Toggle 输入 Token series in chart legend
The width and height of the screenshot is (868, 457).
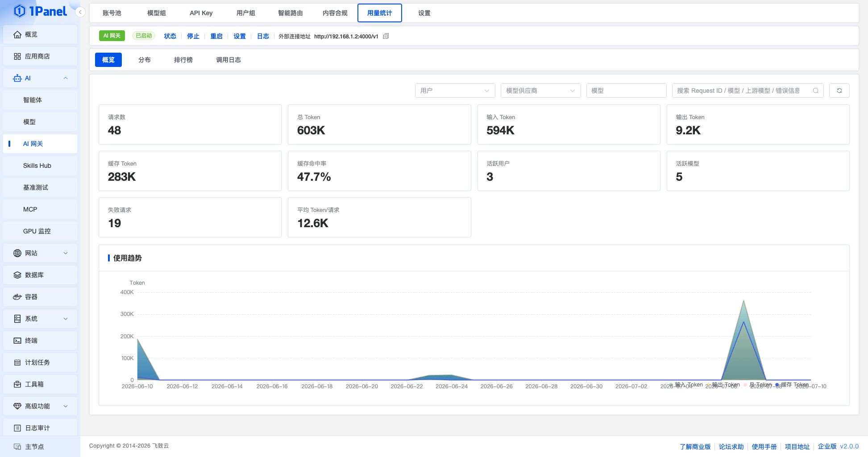[x=685, y=385]
